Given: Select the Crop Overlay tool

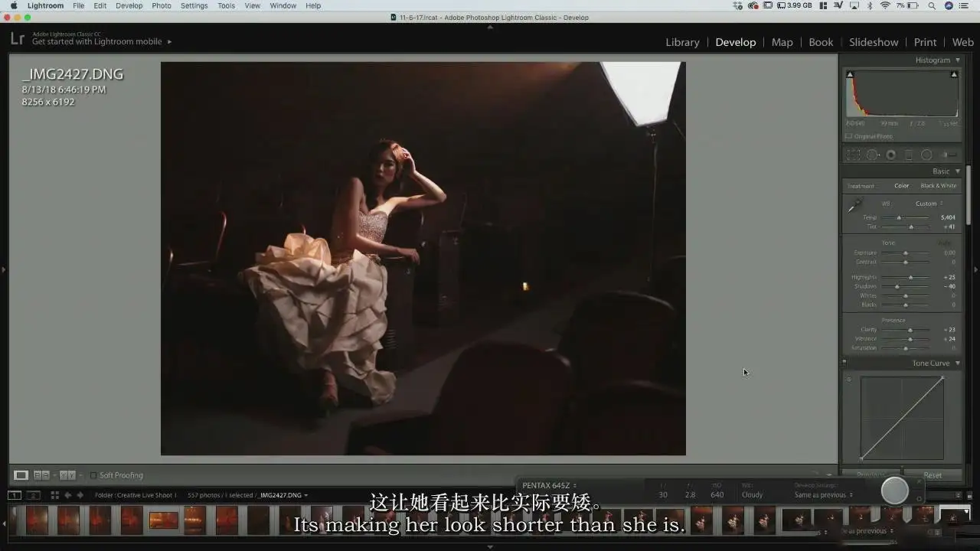Looking at the screenshot, I should coord(854,155).
